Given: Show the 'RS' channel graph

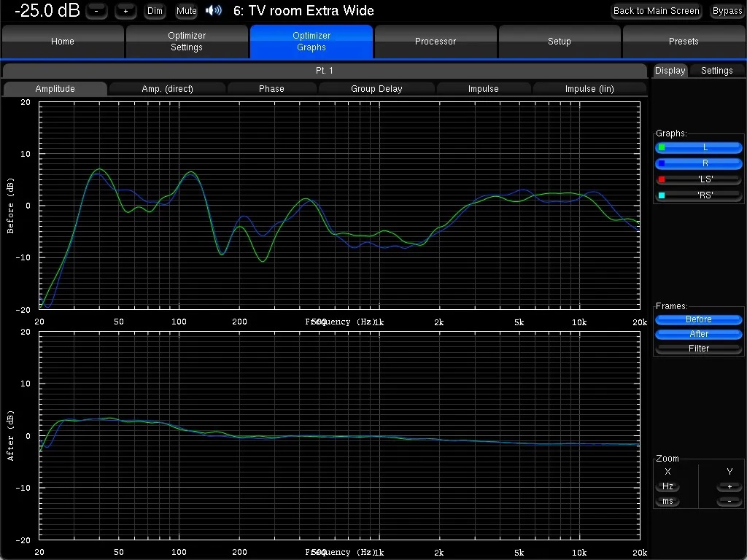Looking at the screenshot, I should point(699,195).
